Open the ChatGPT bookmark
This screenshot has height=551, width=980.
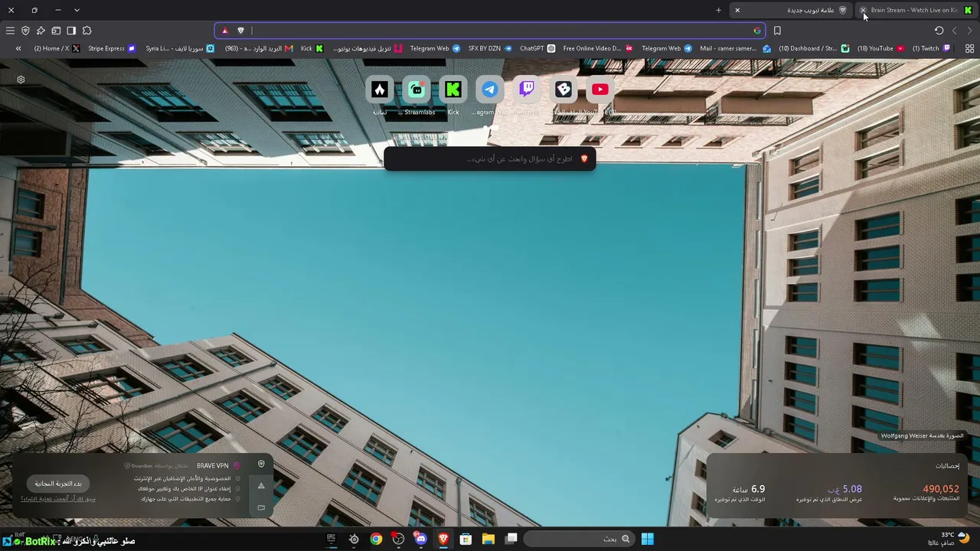pos(537,48)
